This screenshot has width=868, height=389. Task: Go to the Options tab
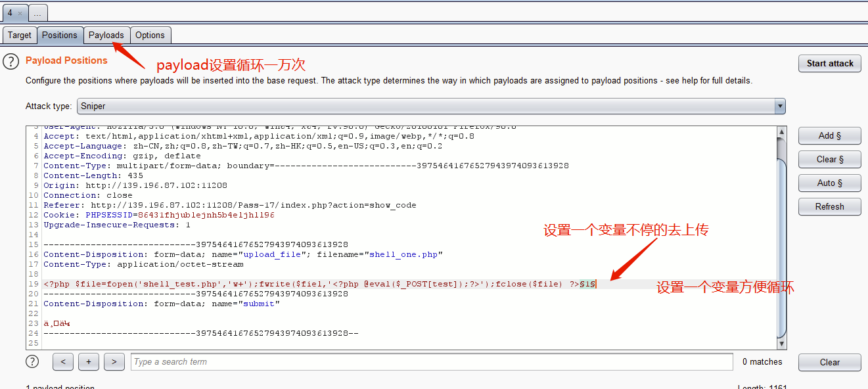click(150, 35)
